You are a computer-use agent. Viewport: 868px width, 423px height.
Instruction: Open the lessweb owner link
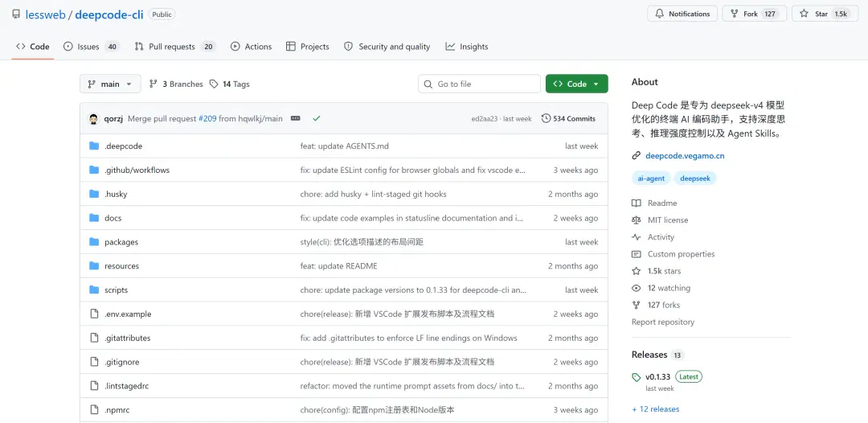click(45, 14)
